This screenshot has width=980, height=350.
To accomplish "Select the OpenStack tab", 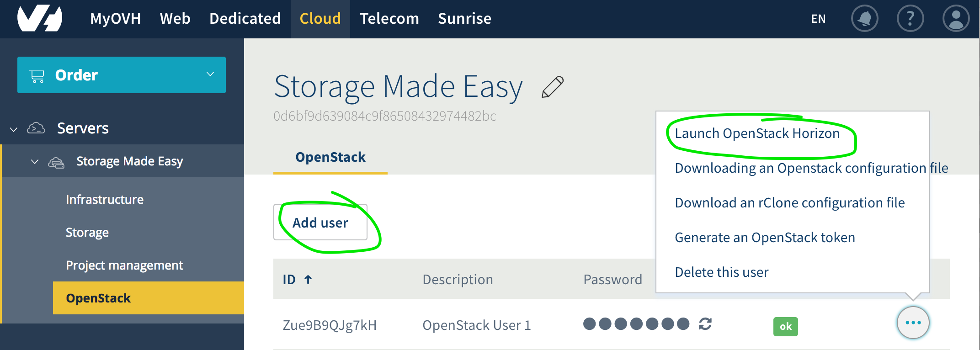I will point(330,157).
